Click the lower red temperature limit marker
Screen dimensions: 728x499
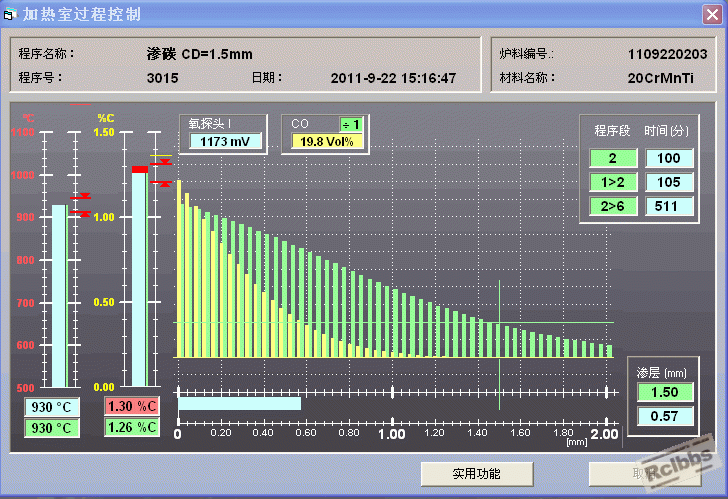(80, 214)
